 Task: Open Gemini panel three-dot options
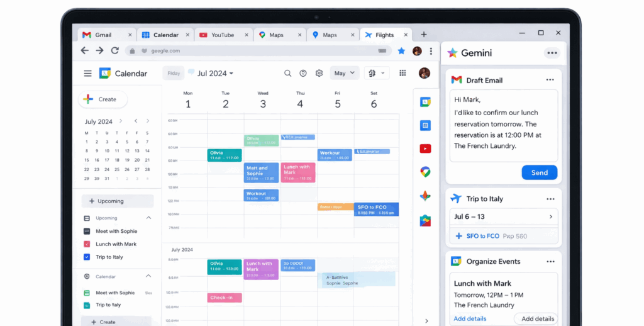click(552, 53)
